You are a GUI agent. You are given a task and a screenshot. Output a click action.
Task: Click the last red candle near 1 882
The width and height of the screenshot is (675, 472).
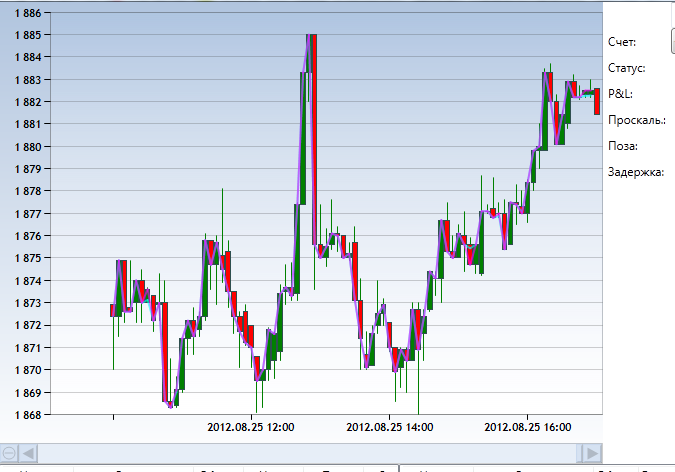pyautogui.click(x=597, y=102)
